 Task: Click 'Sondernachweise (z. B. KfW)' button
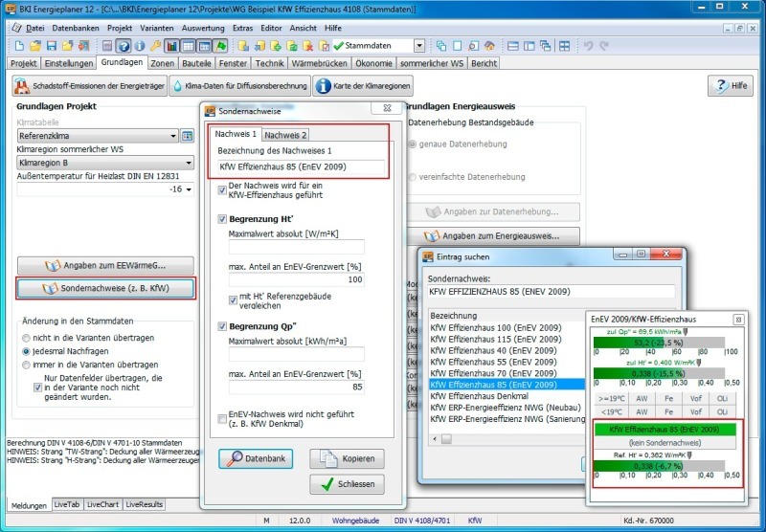point(105,288)
